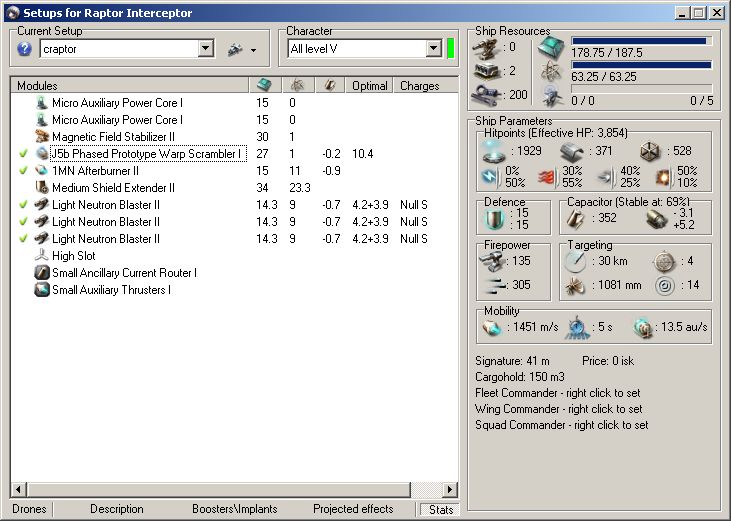
Task: Open the small arrow menu next to ship icon
Action: pos(254,50)
